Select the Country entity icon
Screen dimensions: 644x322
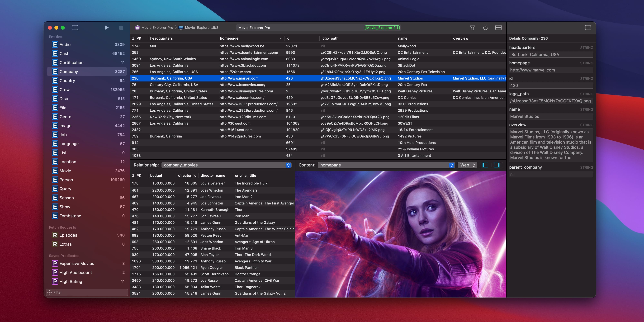point(55,80)
